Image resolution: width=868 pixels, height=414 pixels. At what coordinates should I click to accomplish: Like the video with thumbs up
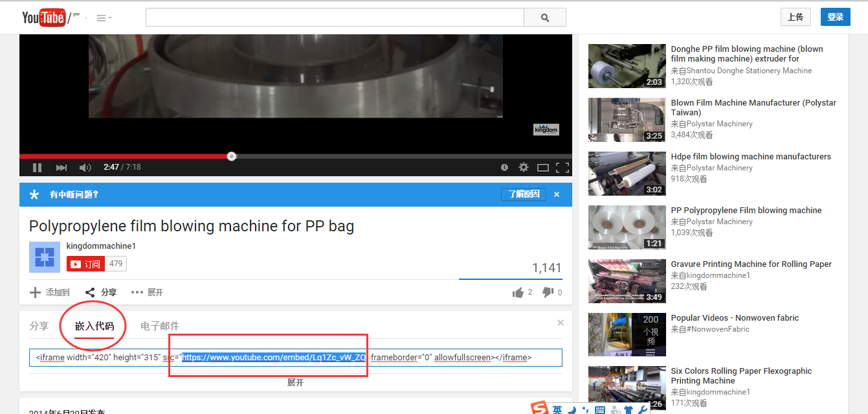tap(518, 293)
